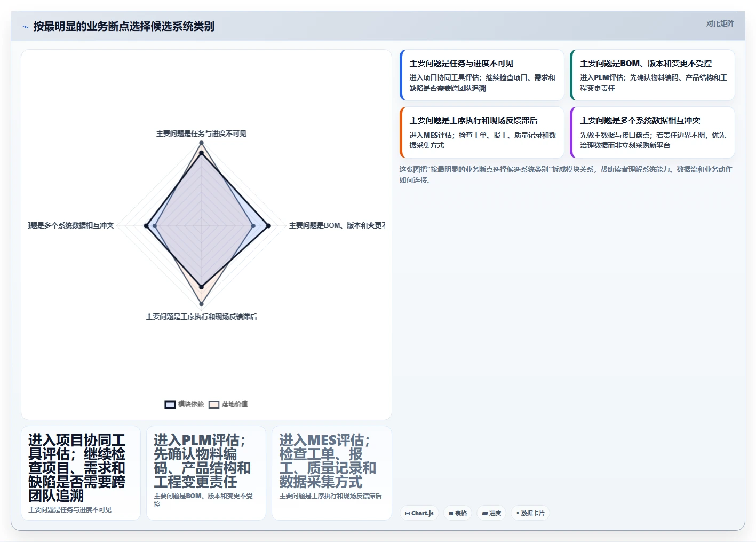This screenshot has height=542, width=756.
Task: Open the 主要问题是多个系统数据相互冲突 card
Action: [652, 132]
